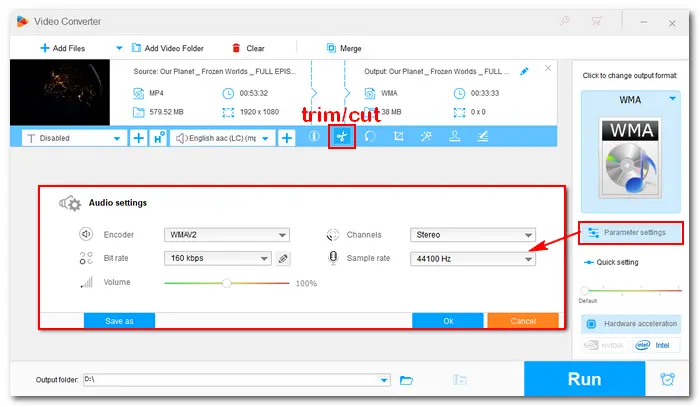The width and height of the screenshot is (700, 407).
Task: Browse output folder with folder icon
Action: 406,380
